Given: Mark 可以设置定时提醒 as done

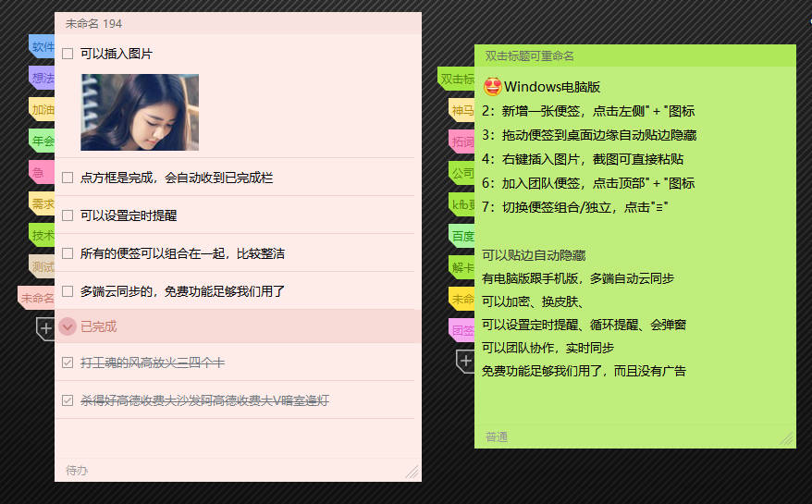Looking at the screenshot, I should 68,215.
